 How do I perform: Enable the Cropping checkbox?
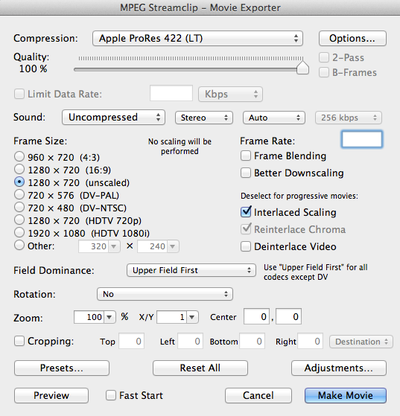click(19, 341)
